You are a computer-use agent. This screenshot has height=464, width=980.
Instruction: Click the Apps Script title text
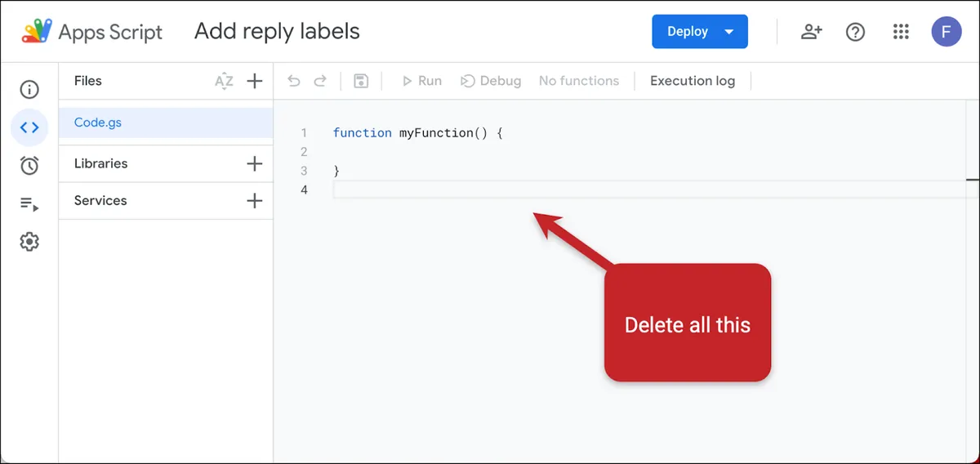pos(110,33)
